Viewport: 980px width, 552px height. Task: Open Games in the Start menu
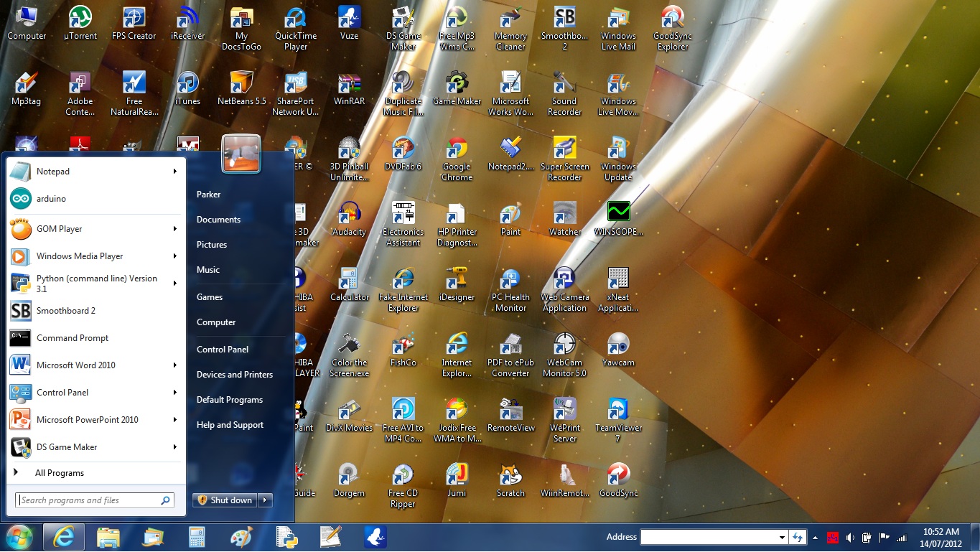pyautogui.click(x=210, y=297)
